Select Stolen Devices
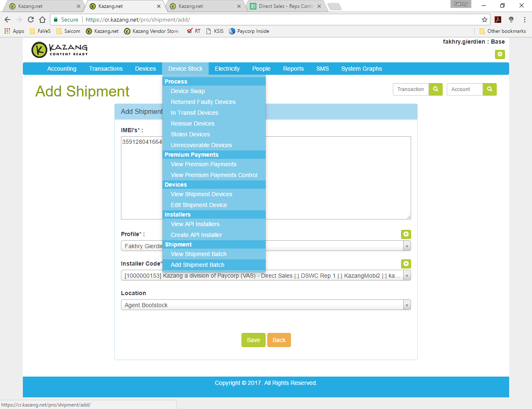The width and height of the screenshot is (532, 409). [x=214, y=134]
